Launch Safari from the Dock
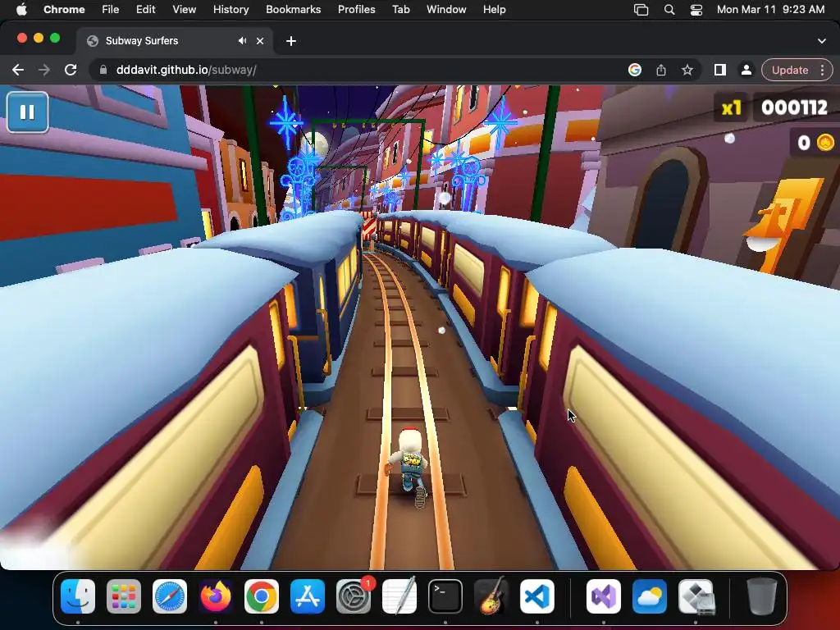The image size is (840, 630). 170,596
